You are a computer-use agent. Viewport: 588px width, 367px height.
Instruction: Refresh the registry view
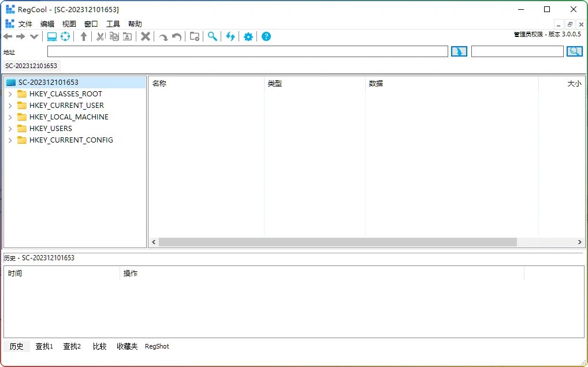click(x=230, y=36)
